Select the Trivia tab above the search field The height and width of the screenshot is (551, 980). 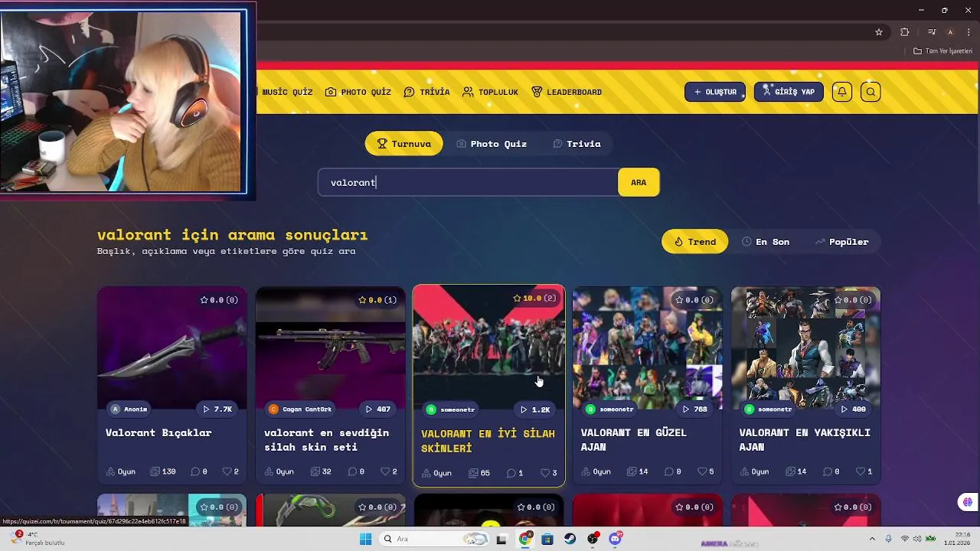(x=577, y=144)
